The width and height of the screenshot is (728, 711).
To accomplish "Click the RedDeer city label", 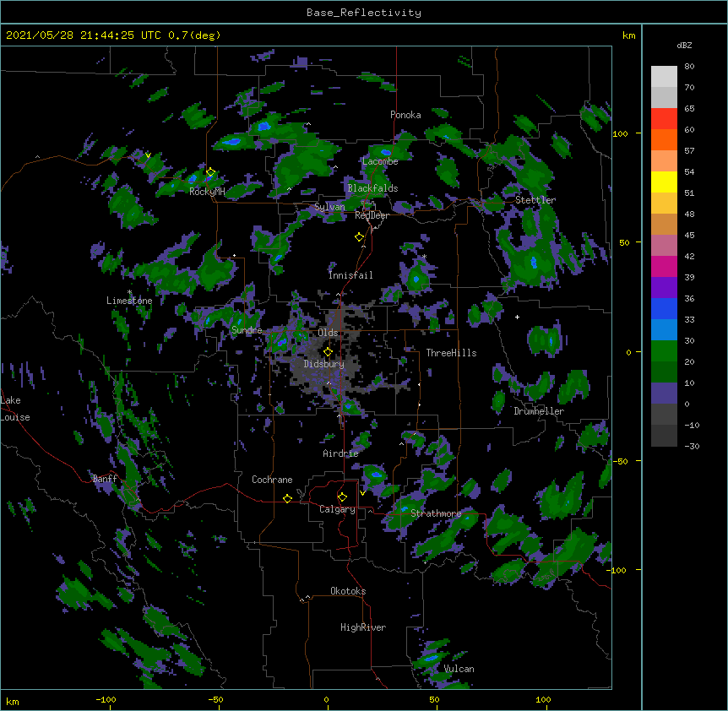I will point(372,215).
